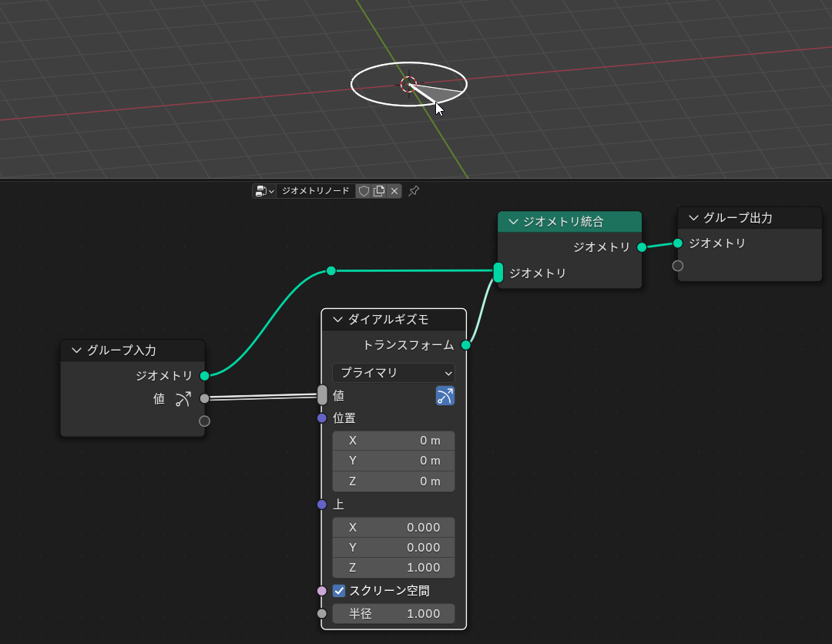Click the 位置 X field showing 0 m
This screenshot has height=644, width=832.
pyautogui.click(x=393, y=440)
